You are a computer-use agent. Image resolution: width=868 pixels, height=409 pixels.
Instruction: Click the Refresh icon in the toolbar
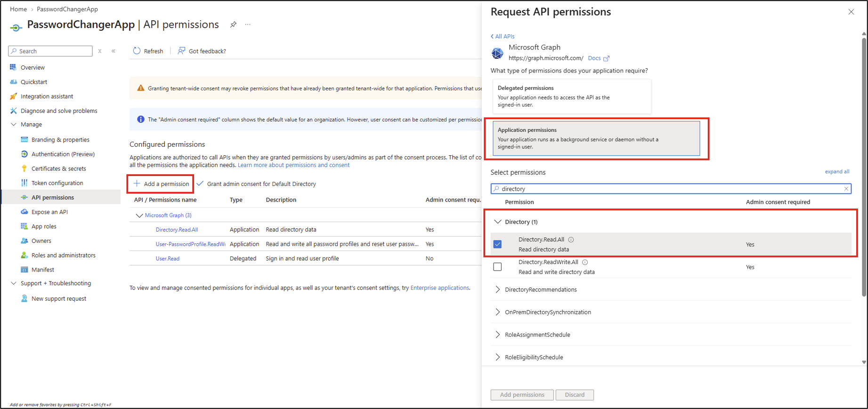tap(137, 51)
